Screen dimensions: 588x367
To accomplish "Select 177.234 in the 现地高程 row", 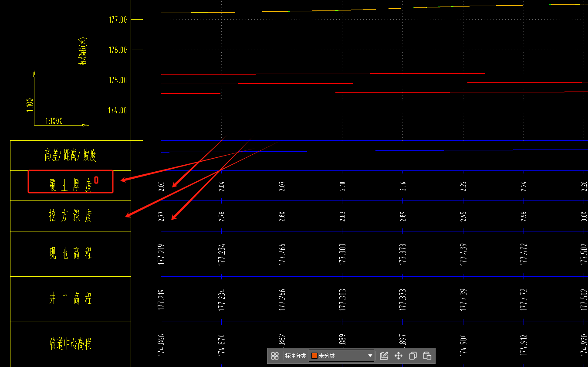I will (222, 254).
